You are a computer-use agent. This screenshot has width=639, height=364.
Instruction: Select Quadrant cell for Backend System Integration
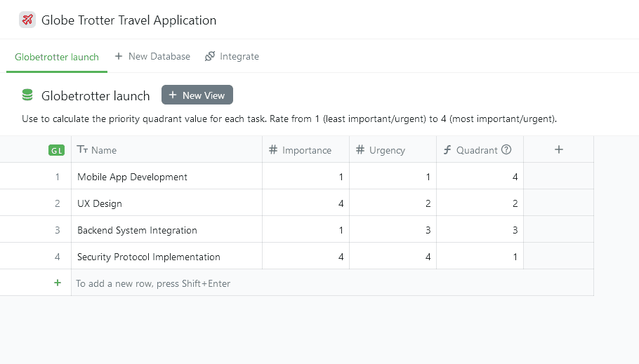480,229
